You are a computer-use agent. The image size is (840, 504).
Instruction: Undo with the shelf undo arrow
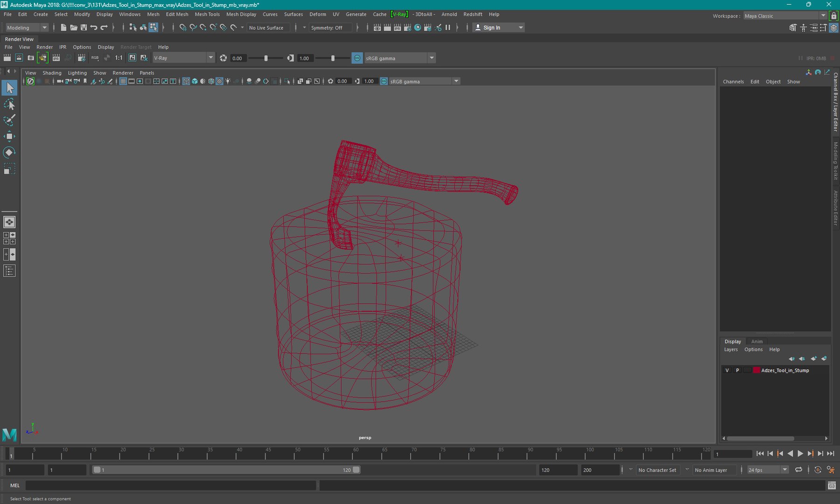coord(94,28)
